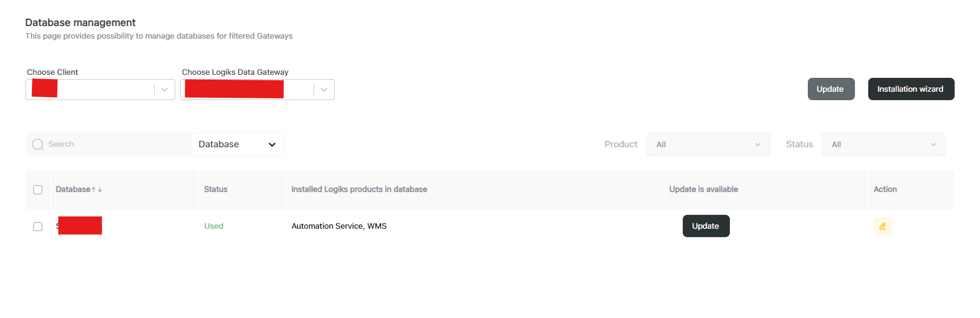Sort Database column descending with down arrow
The height and width of the screenshot is (318, 980).
(100, 189)
